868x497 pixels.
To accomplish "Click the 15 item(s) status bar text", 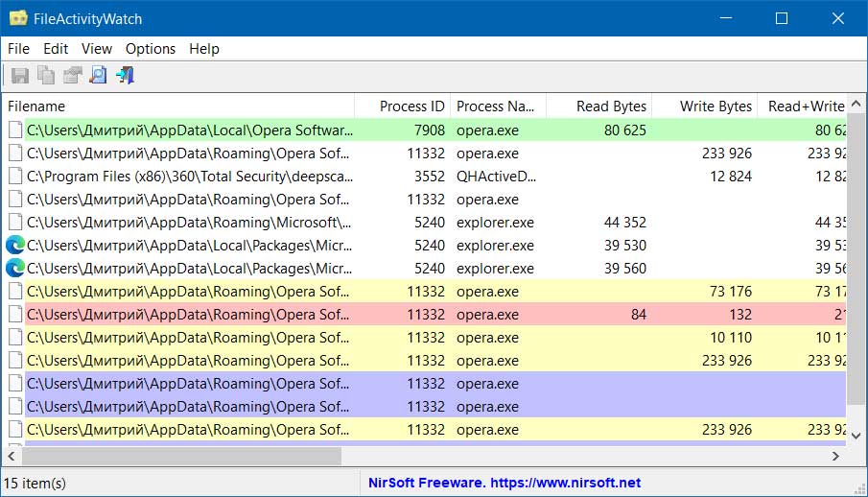I will pyautogui.click(x=35, y=484).
